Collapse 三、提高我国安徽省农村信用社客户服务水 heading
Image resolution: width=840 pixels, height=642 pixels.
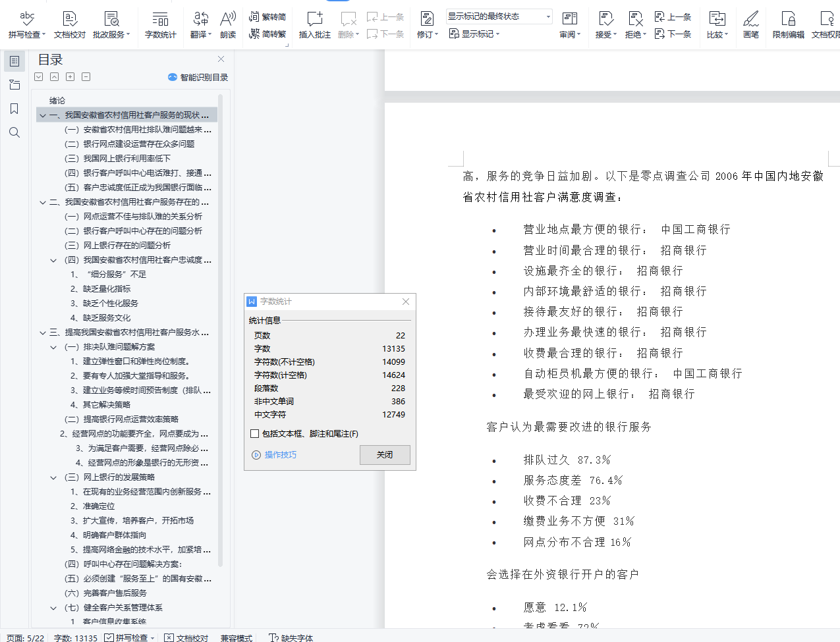click(43, 333)
